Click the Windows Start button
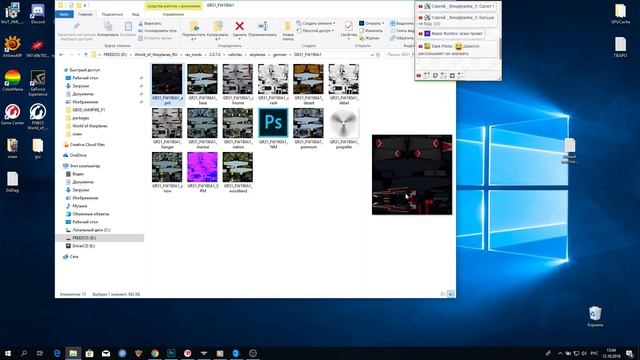 (x=8, y=353)
